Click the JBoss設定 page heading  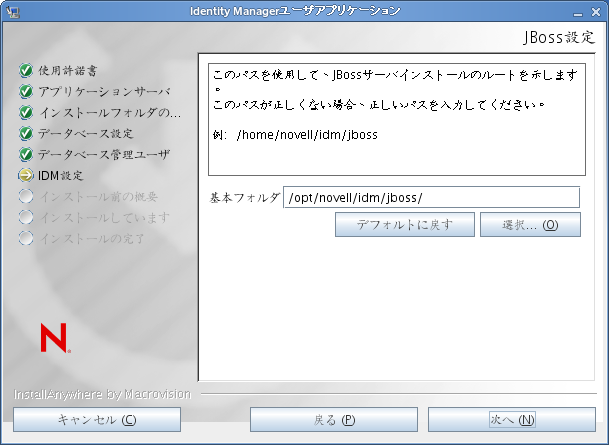coord(559,37)
